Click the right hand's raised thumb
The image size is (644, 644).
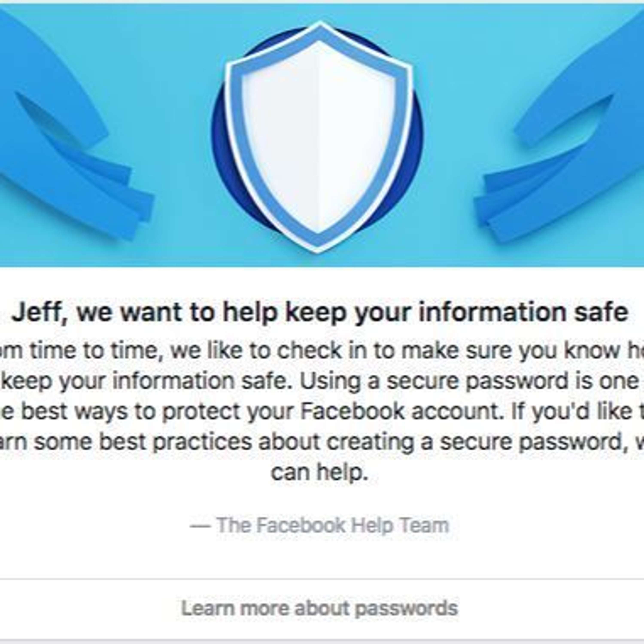[563, 120]
